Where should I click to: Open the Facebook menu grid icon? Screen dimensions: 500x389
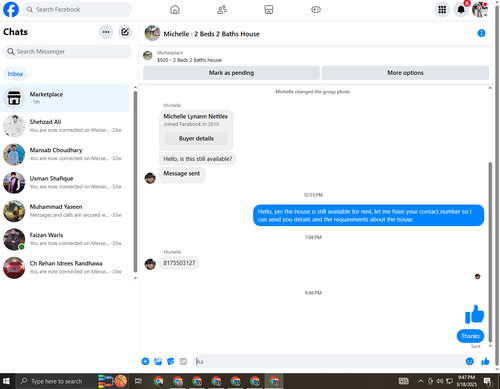[x=442, y=10]
